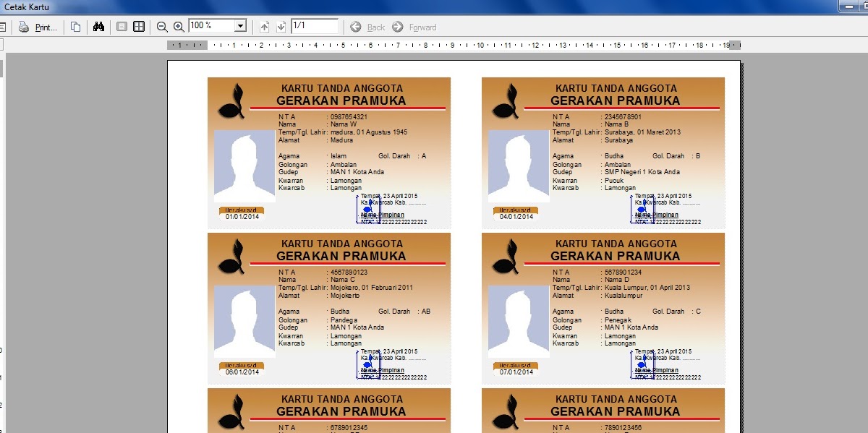The image size is (868, 433).
Task: Click the copy pages icon
Action: click(75, 27)
